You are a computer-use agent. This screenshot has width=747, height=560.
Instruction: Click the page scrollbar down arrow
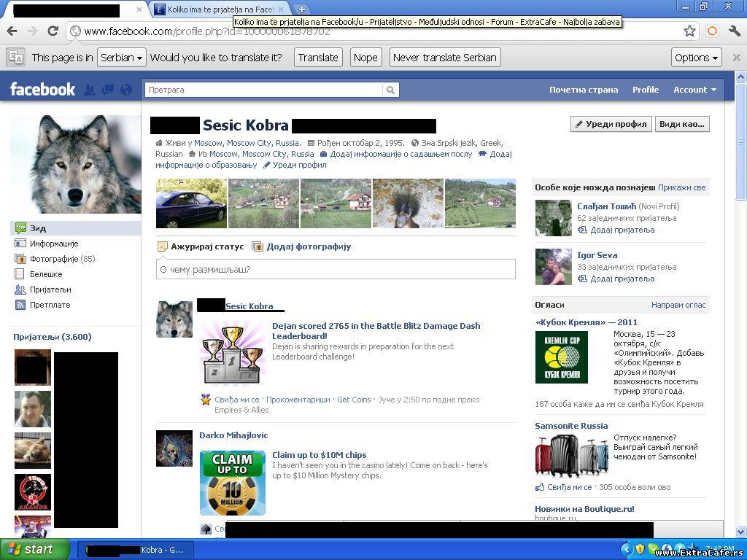tap(741, 531)
